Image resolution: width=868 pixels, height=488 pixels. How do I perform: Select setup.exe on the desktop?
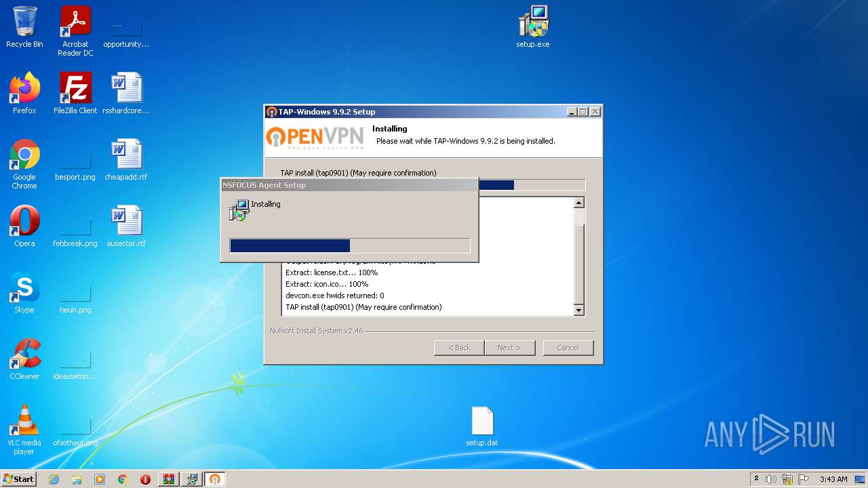[533, 27]
